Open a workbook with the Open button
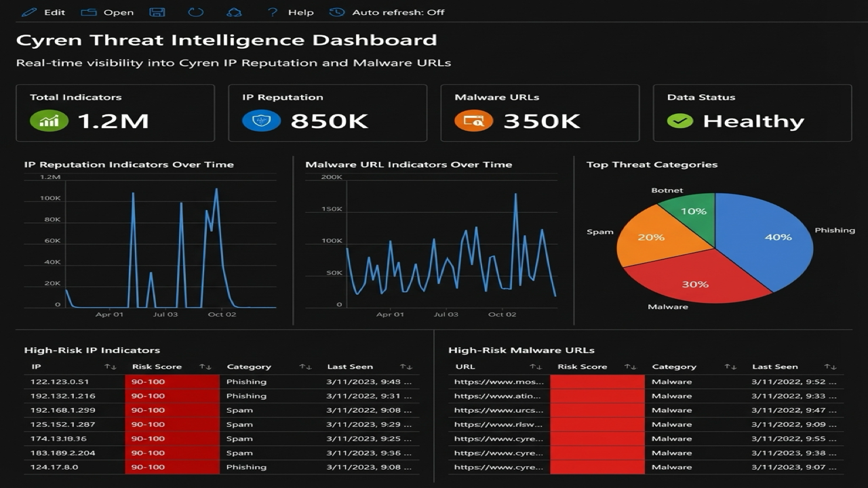Image resolution: width=868 pixels, height=488 pixels. click(x=107, y=12)
